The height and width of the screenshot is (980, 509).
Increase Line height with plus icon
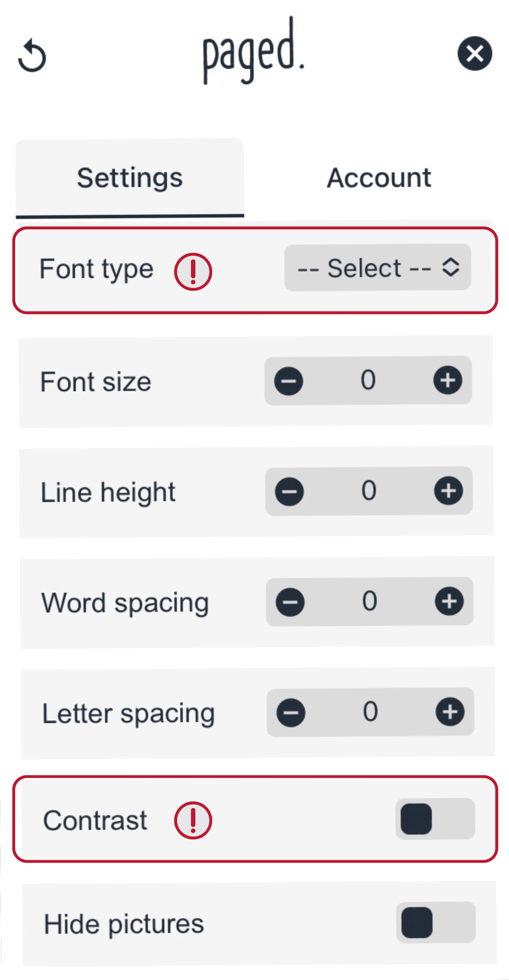(x=449, y=491)
